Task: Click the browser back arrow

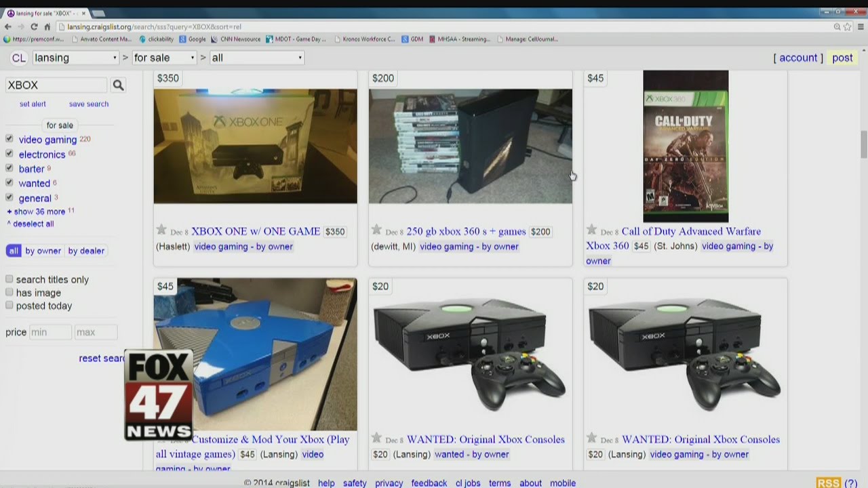Action: pos(8,26)
